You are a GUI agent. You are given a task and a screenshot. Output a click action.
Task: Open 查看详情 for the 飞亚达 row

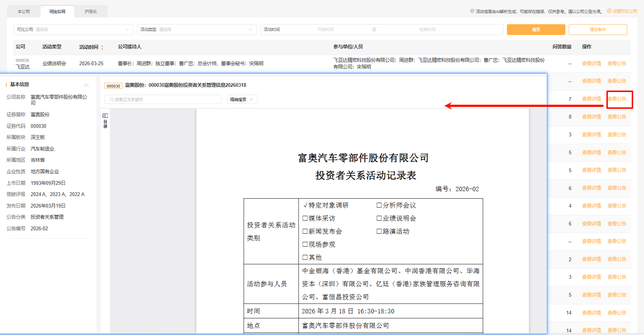click(x=591, y=63)
